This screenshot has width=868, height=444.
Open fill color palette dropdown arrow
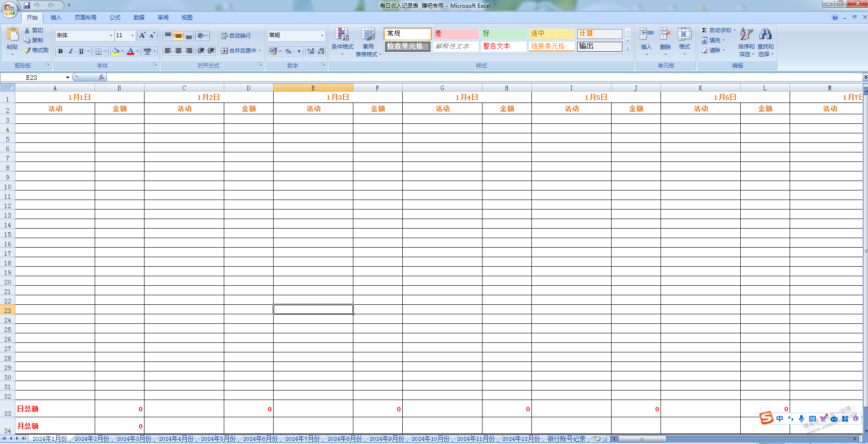coord(123,51)
